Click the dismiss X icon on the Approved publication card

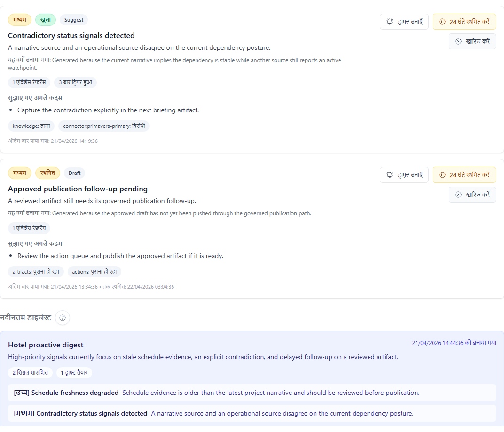pyautogui.click(x=458, y=195)
